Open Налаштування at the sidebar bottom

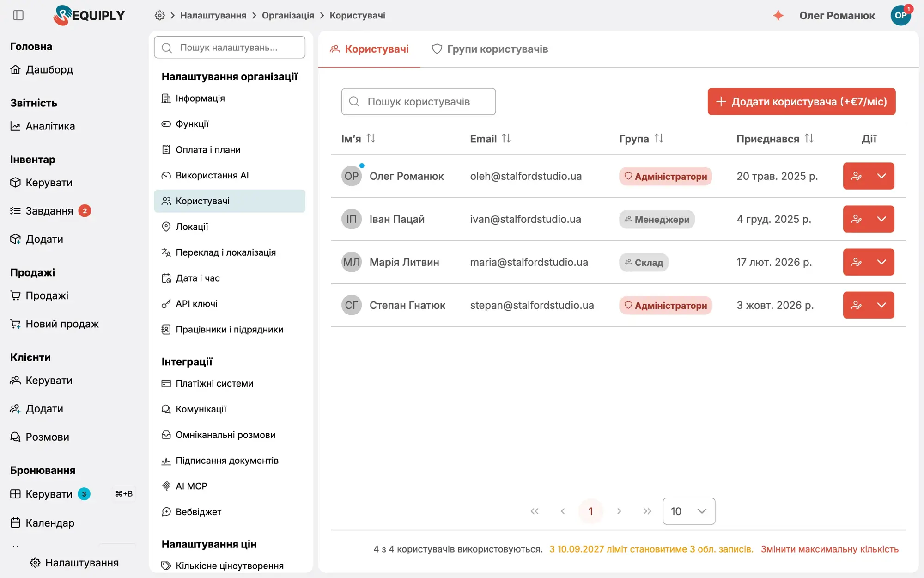[75, 562]
